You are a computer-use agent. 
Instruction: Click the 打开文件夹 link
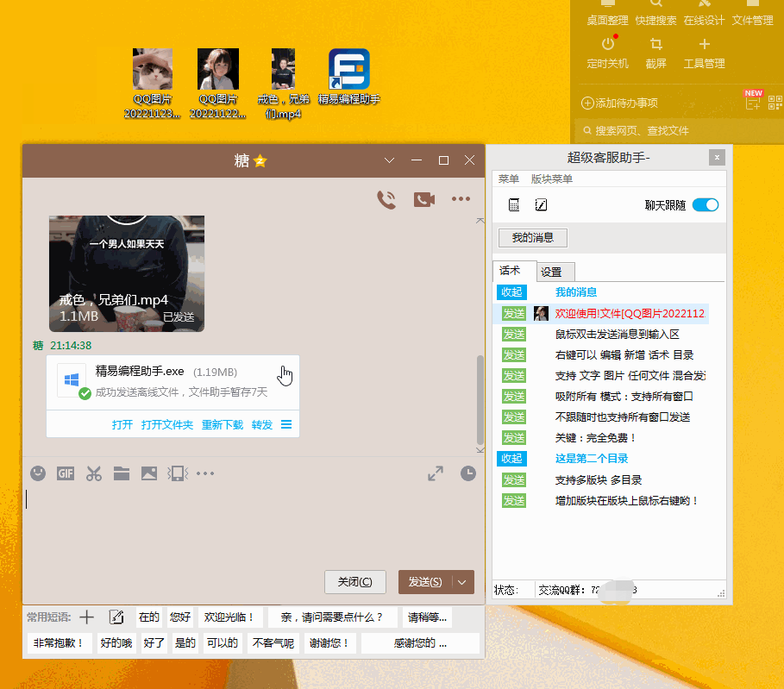(167, 425)
